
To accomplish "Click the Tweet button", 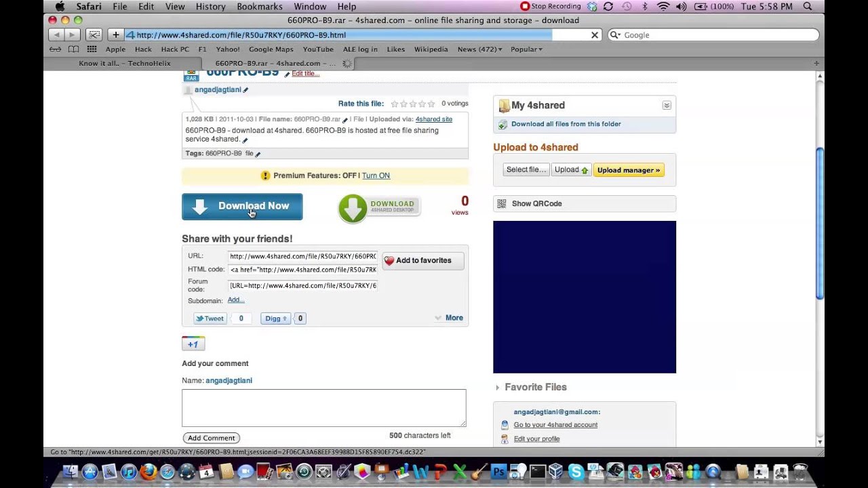I will pos(210,319).
